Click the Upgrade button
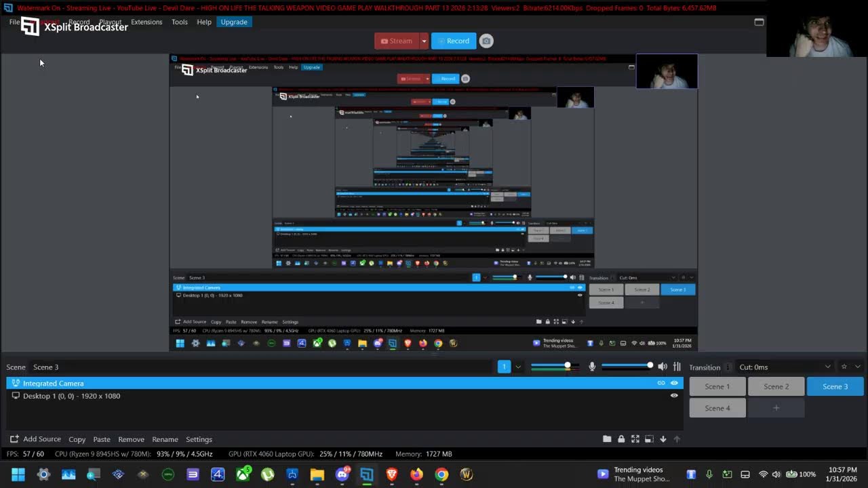868x488 pixels. [x=234, y=22]
